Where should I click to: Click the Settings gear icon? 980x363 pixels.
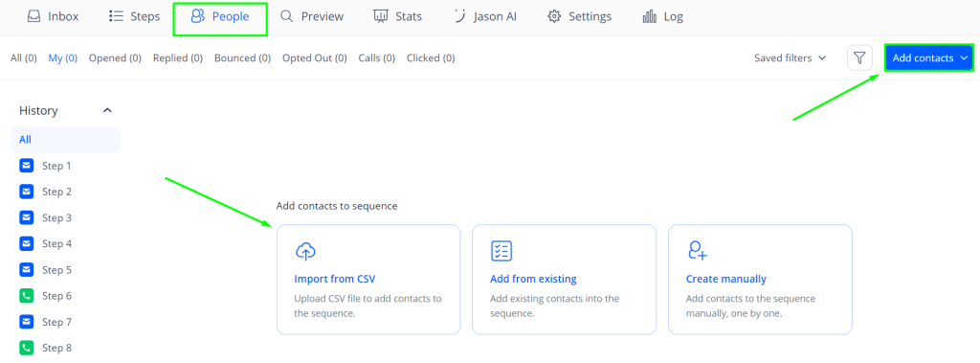point(554,17)
